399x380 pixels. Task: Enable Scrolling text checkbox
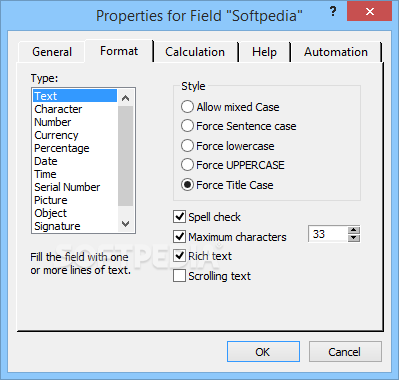tap(212, 276)
